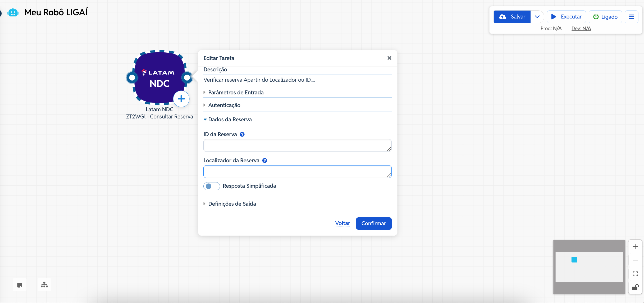
Task: Click inside the Localizador da Reserva field
Action: [x=297, y=172]
